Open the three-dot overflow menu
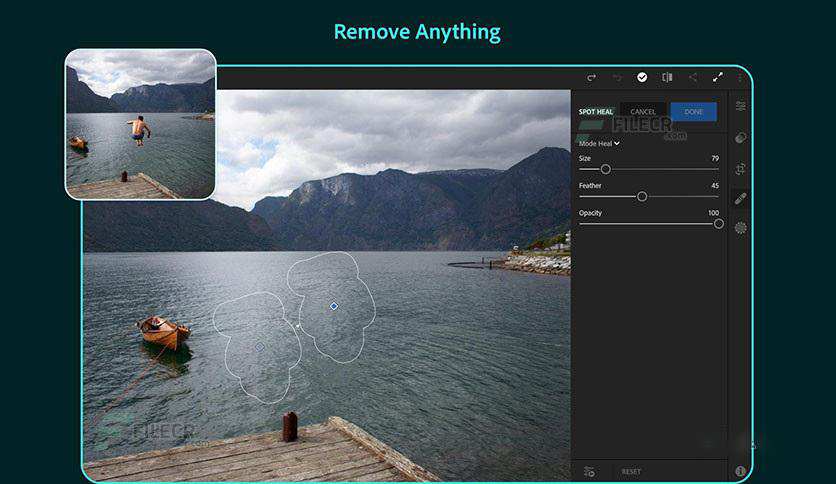This screenshot has height=484, width=836. pos(740,77)
